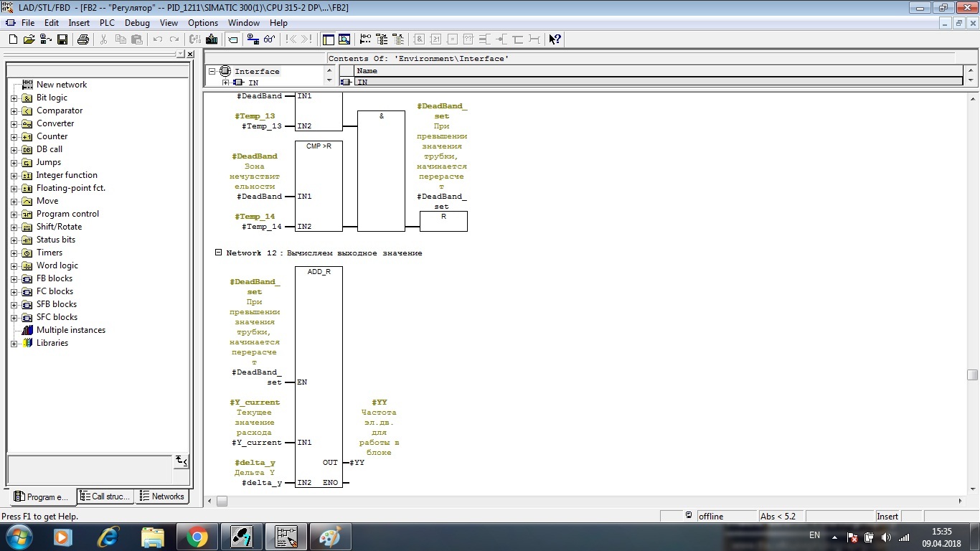Click the Save diskette toolbar icon
Viewport: 980px width, 551px height.
coord(62,39)
